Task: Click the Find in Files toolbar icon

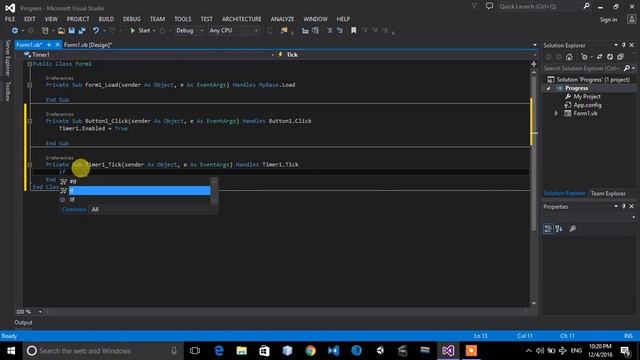Action: click(x=284, y=31)
